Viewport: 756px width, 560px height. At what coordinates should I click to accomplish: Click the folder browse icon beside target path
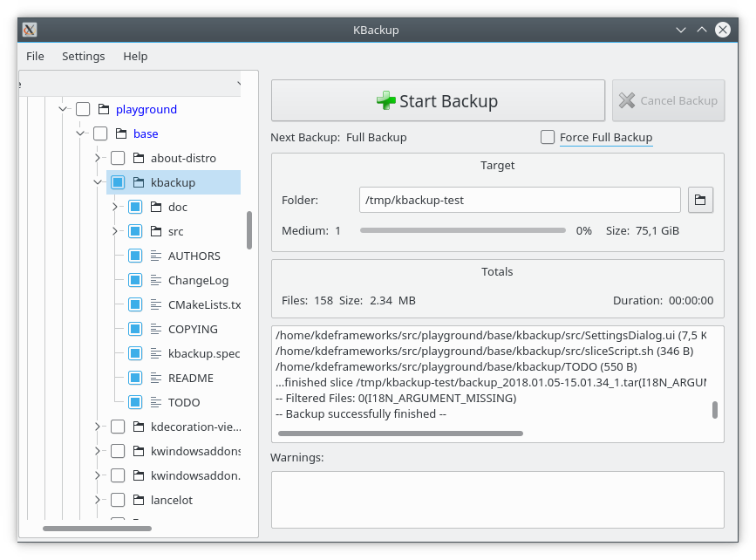(x=700, y=200)
